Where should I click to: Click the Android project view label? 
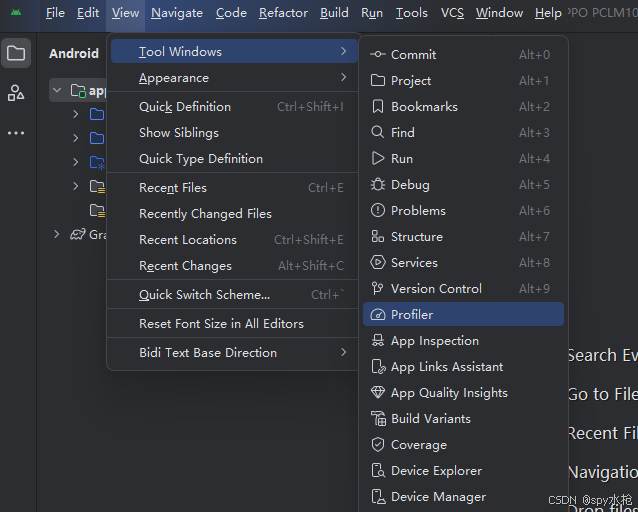[74, 53]
